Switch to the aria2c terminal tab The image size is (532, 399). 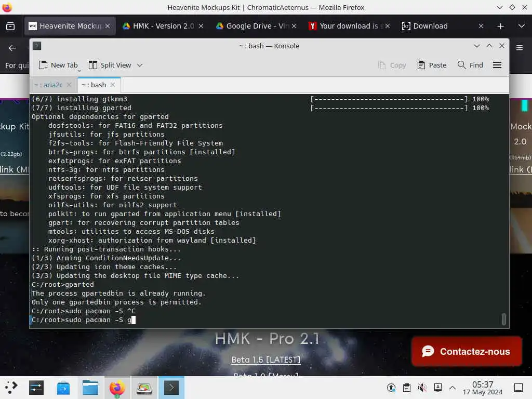tap(52, 85)
